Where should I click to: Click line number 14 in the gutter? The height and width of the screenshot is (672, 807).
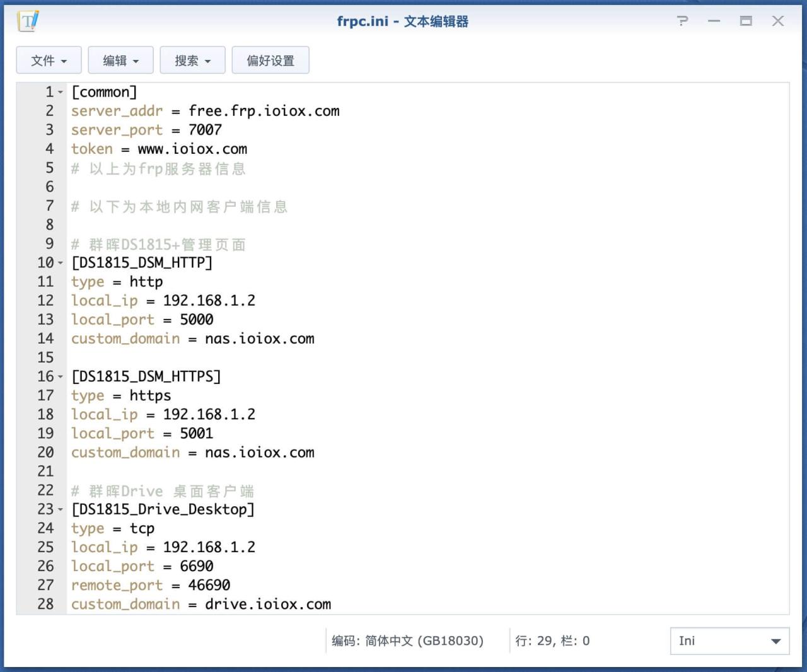click(x=45, y=339)
